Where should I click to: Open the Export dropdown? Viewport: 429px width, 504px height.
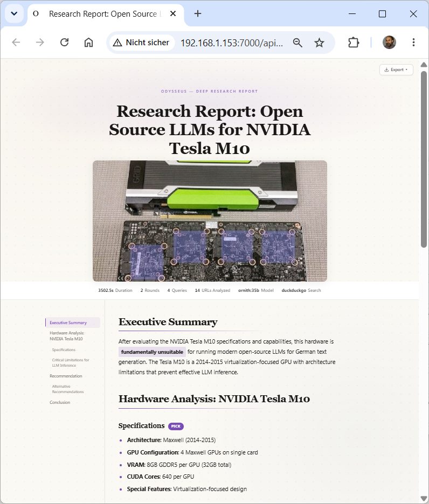click(x=396, y=70)
